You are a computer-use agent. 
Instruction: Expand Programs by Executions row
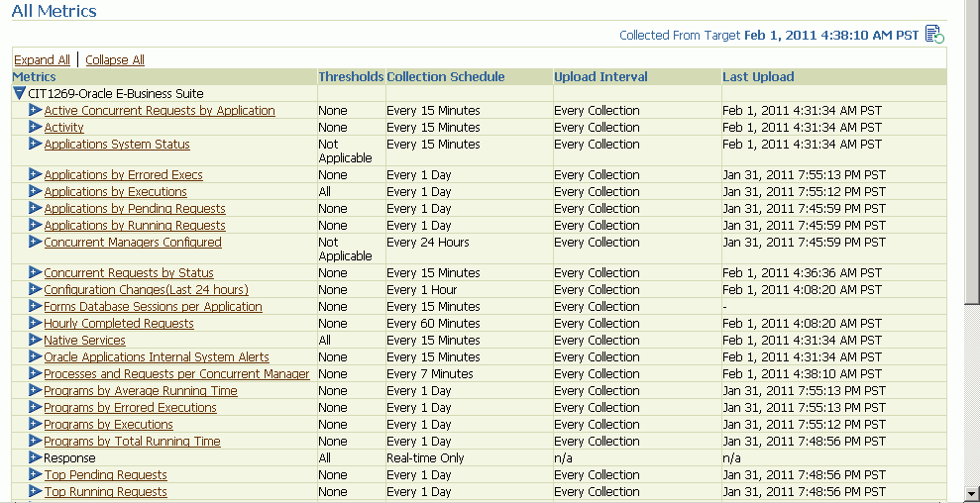pos(36,424)
